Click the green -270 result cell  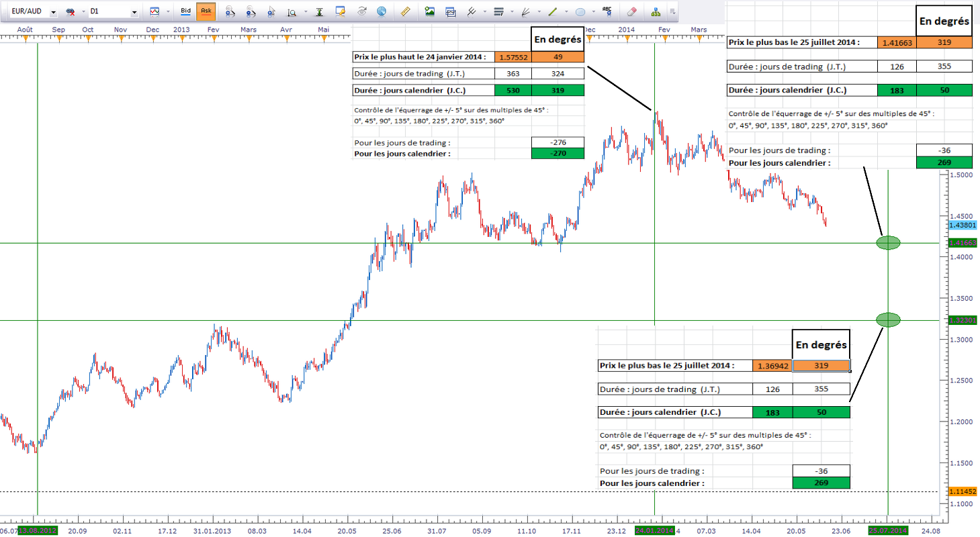tap(558, 153)
